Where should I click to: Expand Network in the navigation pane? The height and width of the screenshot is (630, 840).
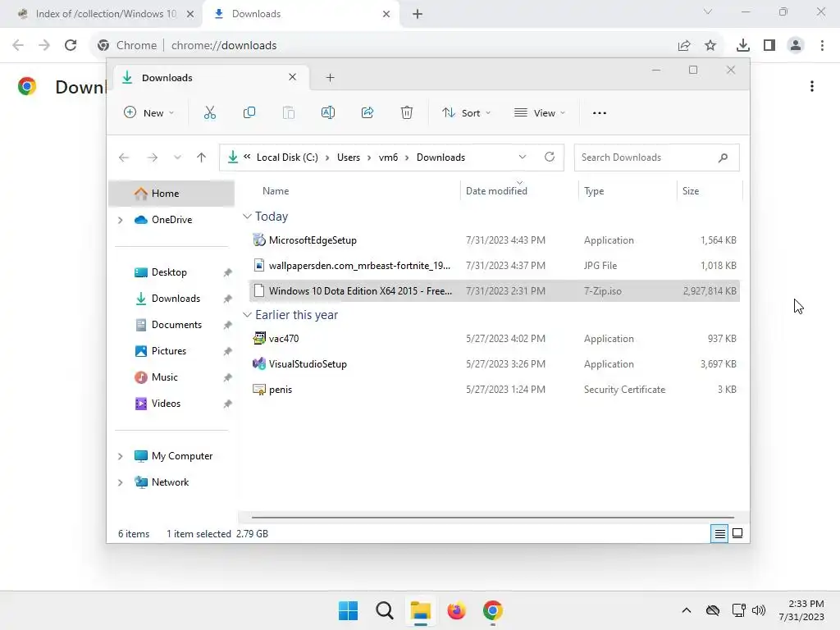121,482
